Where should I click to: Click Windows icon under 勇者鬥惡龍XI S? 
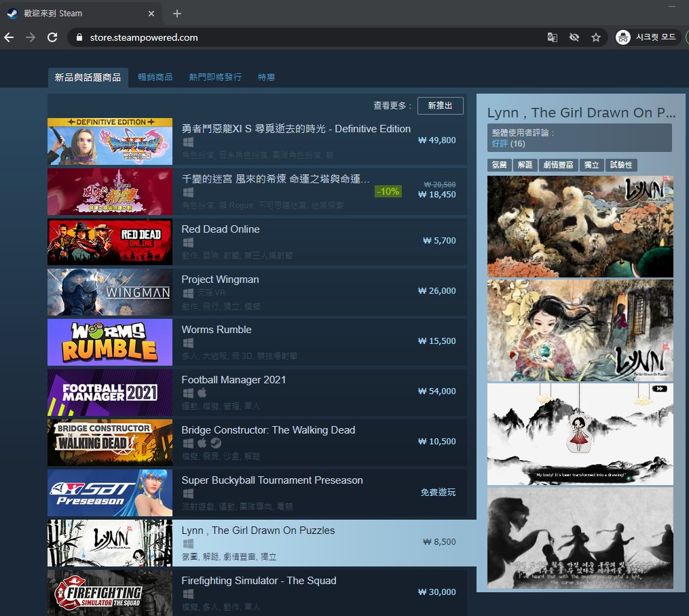188,142
